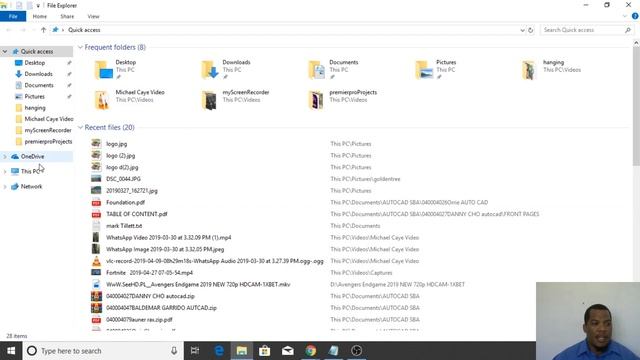640x360 pixels.
Task: Refresh the Quick access view
Action: [x=531, y=30]
